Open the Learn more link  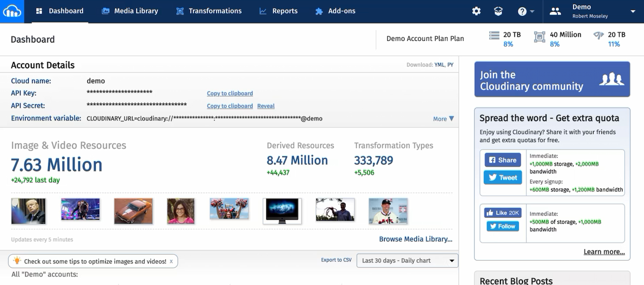pyautogui.click(x=604, y=252)
